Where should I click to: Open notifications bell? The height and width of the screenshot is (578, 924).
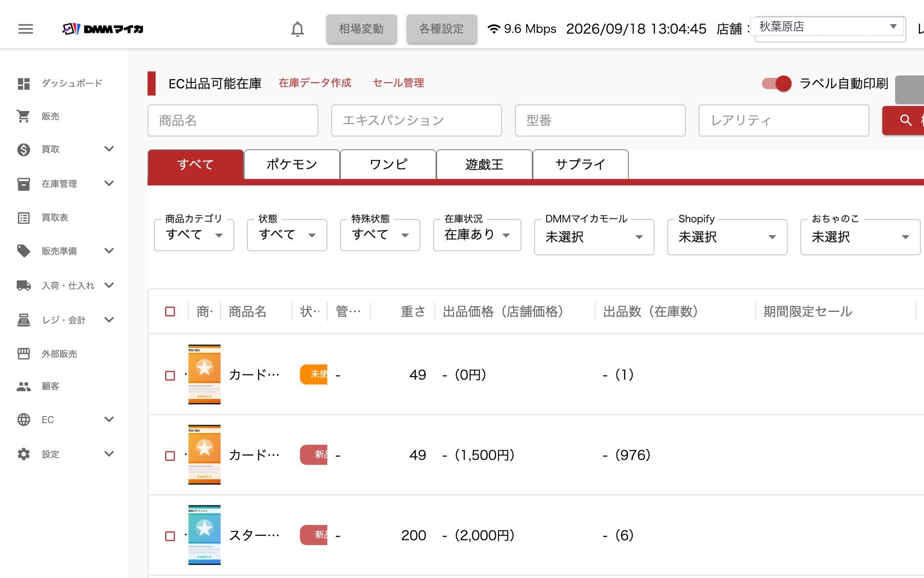coord(297,29)
